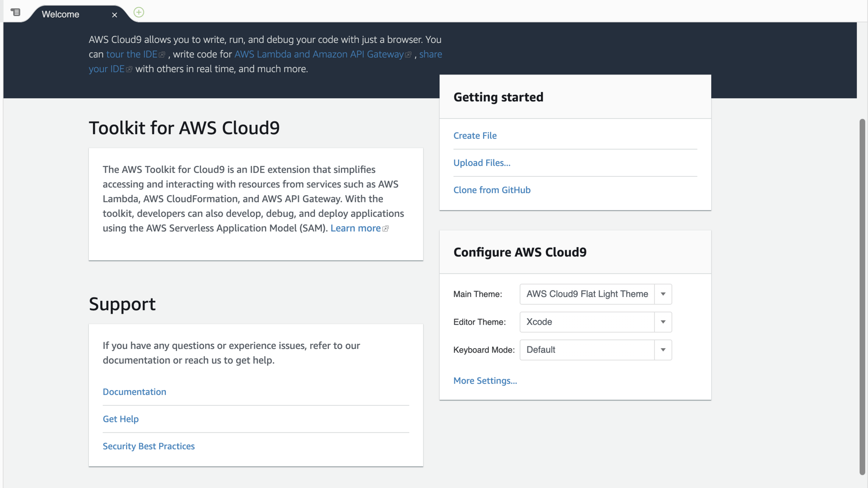Click external link icon after 'Amazon API Gateway'
Image resolution: width=868 pixels, height=488 pixels.
point(408,55)
